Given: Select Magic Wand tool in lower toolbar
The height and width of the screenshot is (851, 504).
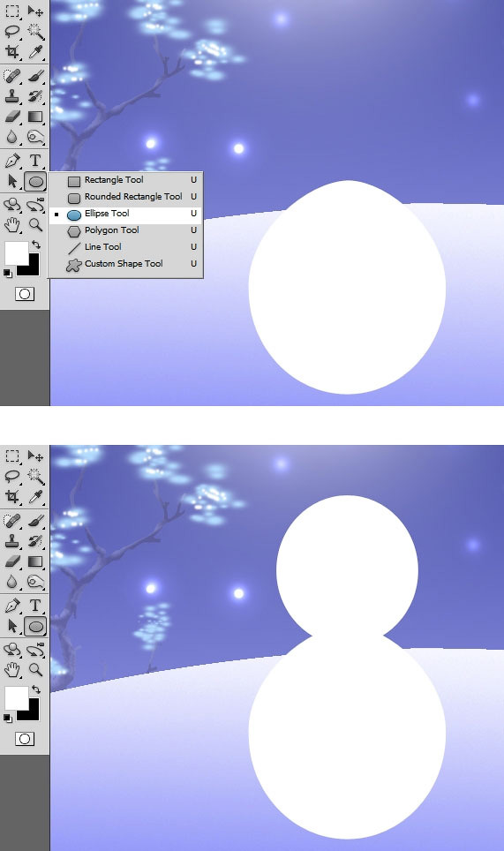Looking at the screenshot, I should tap(36, 476).
